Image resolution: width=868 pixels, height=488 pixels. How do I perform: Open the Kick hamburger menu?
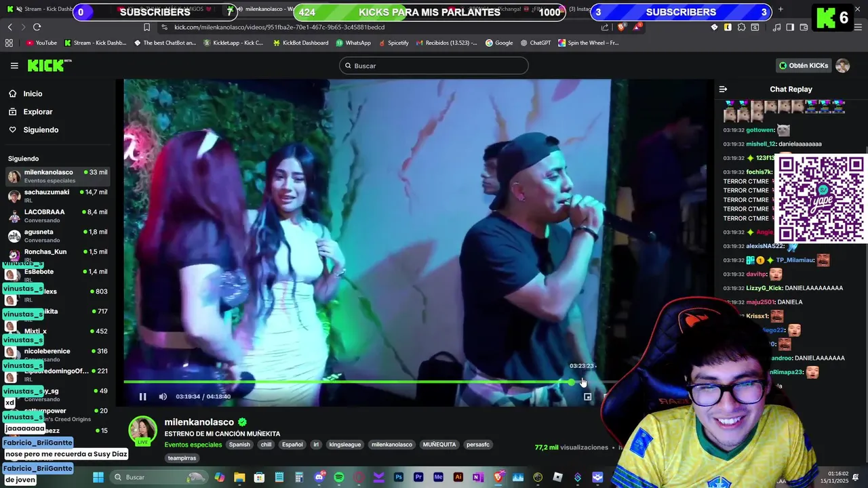[14, 66]
